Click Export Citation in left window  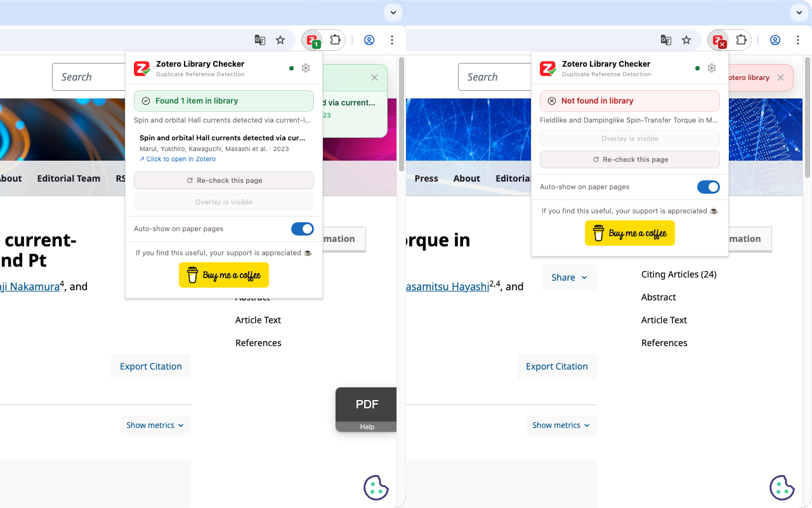tap(151, 366)
